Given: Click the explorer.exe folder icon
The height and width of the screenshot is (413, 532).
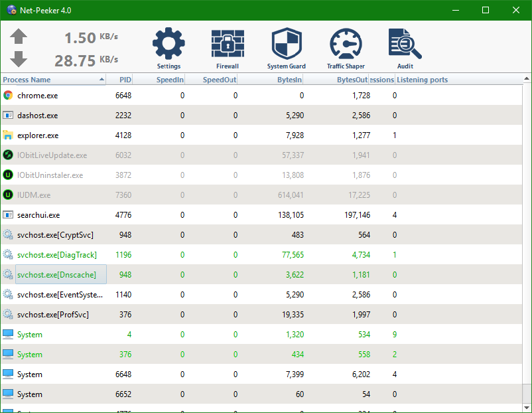Looking at the screenshot, I should click(8, 135).
